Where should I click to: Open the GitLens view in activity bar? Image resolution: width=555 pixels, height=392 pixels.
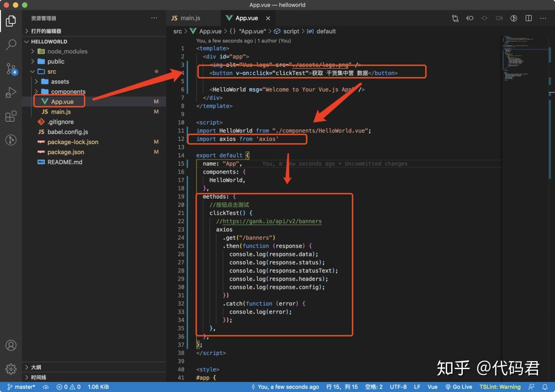tap(11, 140)
